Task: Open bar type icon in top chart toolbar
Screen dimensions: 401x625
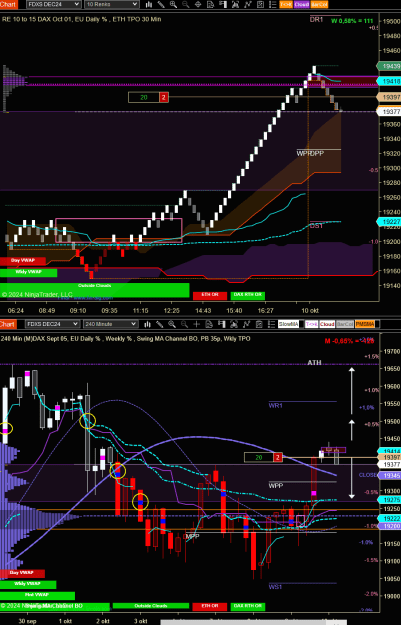Action: pyautogui.click(x=148, y=4)
